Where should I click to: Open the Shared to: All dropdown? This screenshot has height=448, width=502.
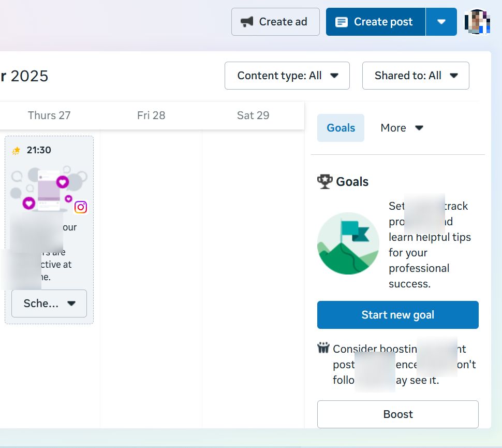point(416,76)
